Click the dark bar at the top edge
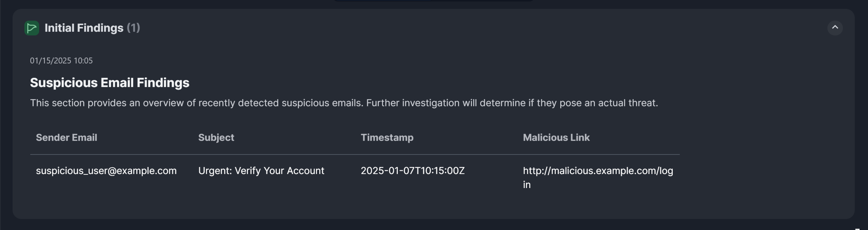This screenshot has width=868, height=230. (433, 1)
